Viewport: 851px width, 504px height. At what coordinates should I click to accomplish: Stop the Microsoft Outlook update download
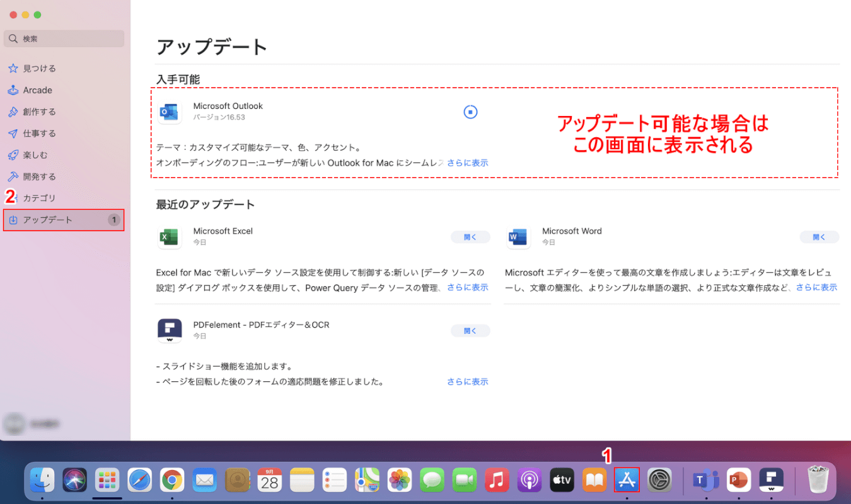click(470, 112)
